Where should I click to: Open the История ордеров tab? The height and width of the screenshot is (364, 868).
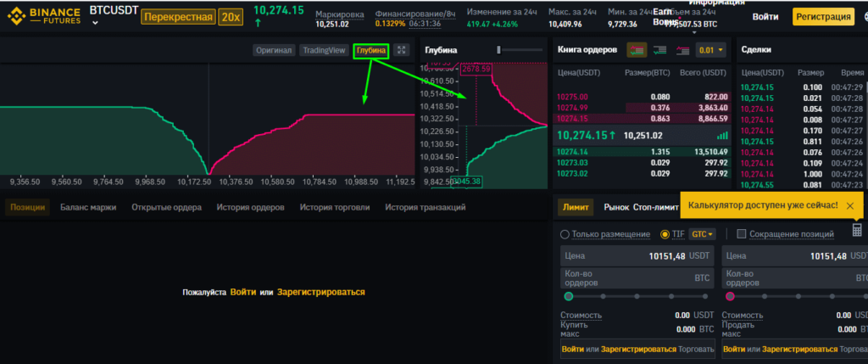tap(250, 207)
